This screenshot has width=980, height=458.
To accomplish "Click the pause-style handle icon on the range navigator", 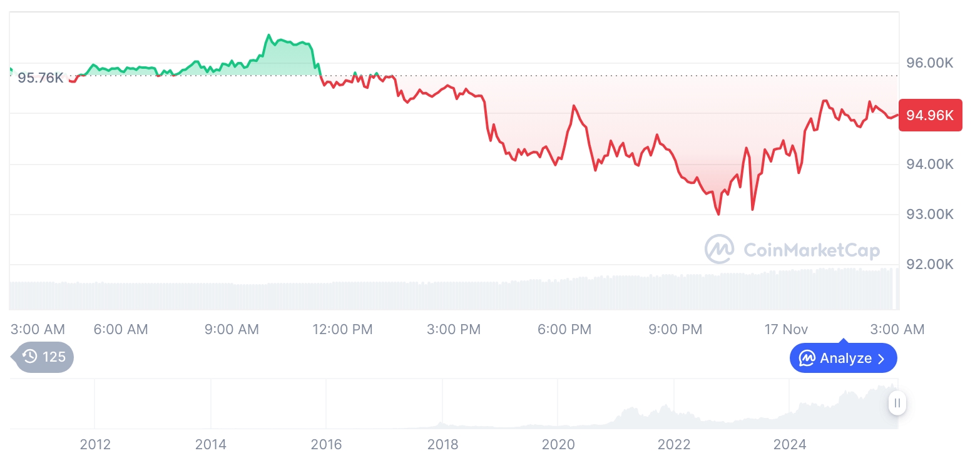I will 897,403.
